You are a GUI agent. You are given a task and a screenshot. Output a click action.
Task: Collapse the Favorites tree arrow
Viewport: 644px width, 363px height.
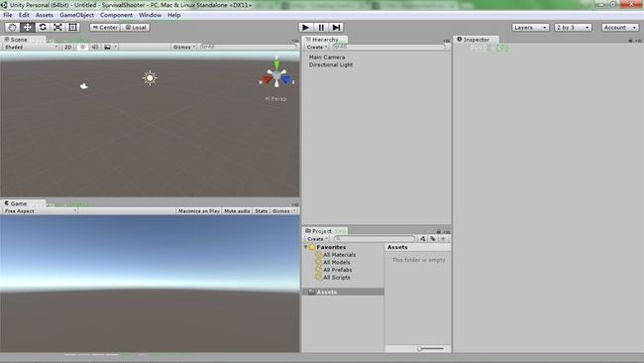click(305, 247)
